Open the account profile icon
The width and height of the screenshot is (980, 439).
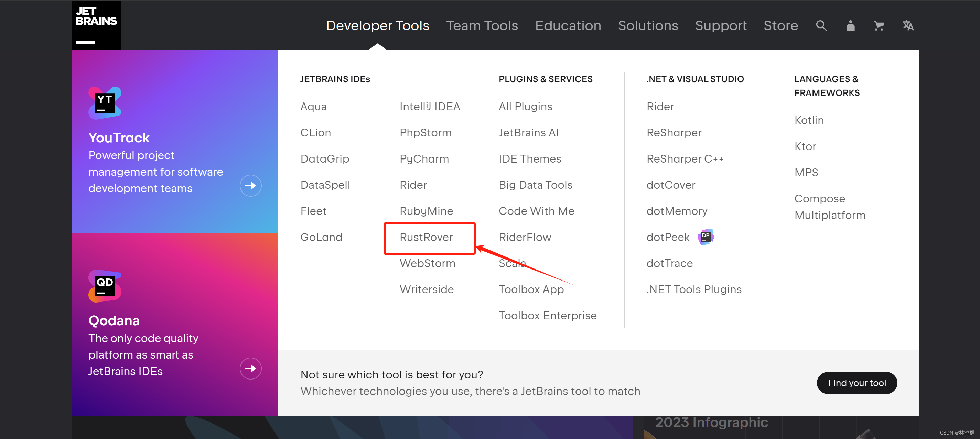tap(850, 26)
